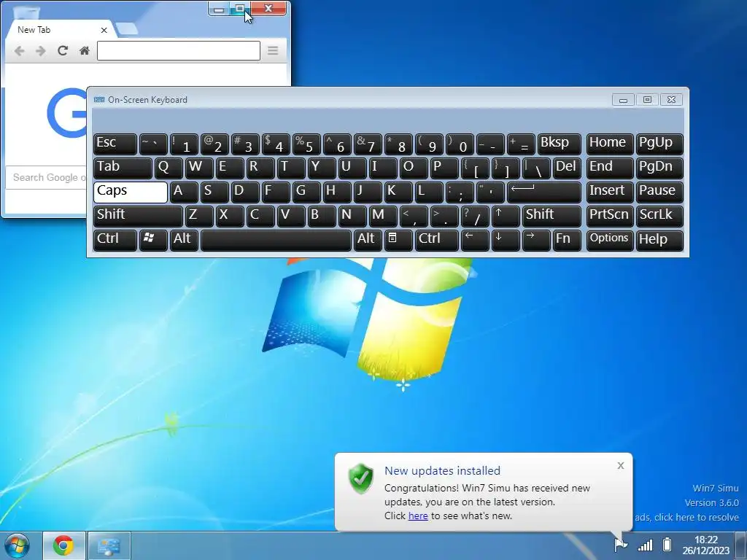
Task: Click the network signal tray icon
Action: click(645, 545)
